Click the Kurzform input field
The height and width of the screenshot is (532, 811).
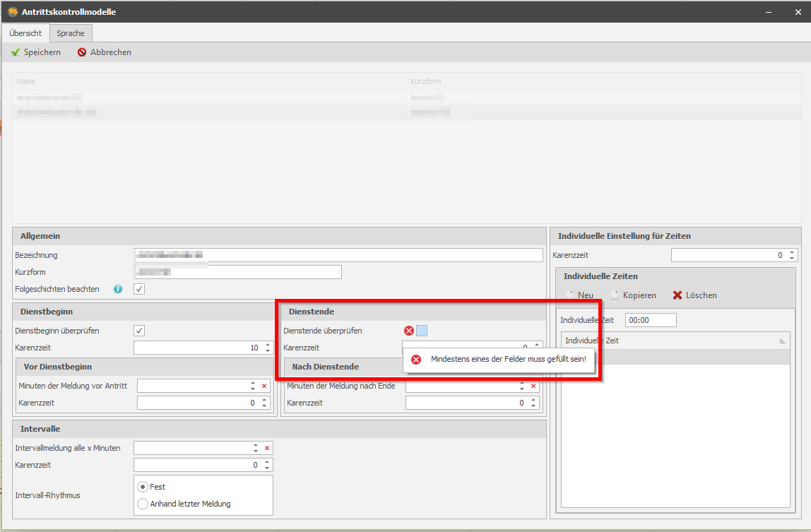click(x=237, y=272)
